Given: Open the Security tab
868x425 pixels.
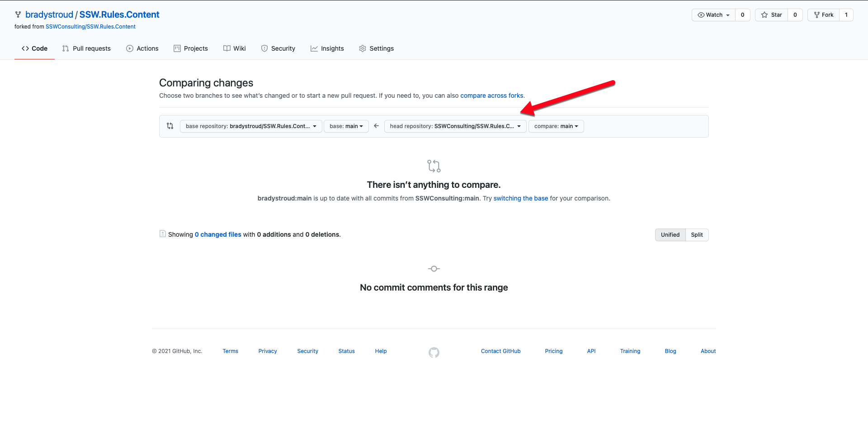Looking at the screenshot, I should (x=278, y=48).
